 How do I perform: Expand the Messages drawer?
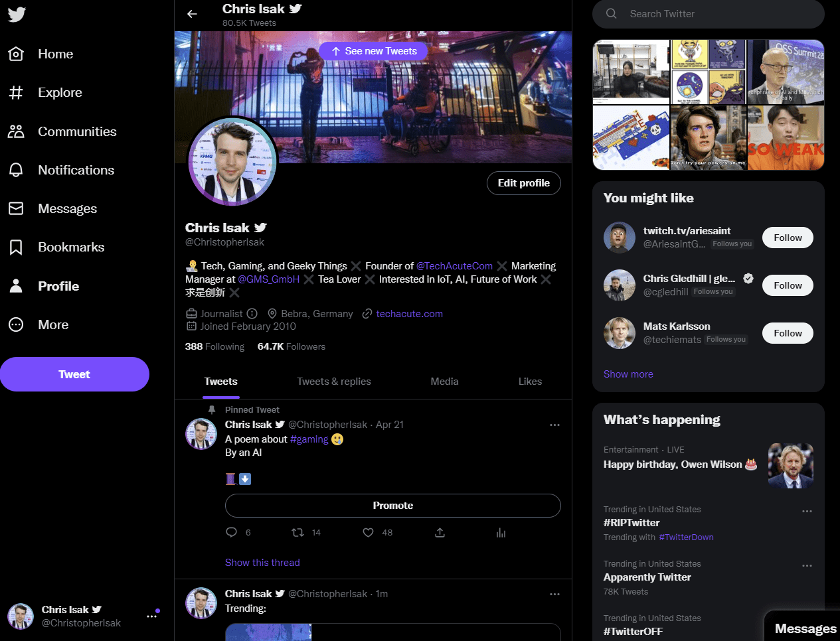coord(802,628)
